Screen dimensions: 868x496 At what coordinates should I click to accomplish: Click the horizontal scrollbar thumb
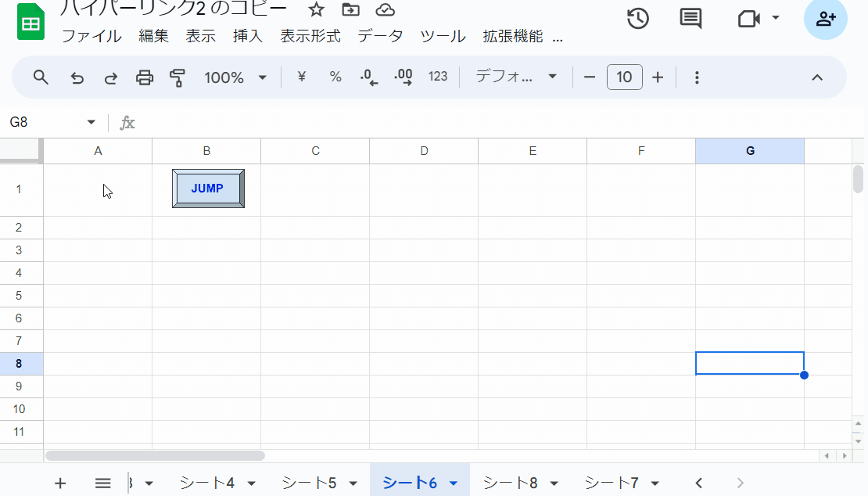155,455
